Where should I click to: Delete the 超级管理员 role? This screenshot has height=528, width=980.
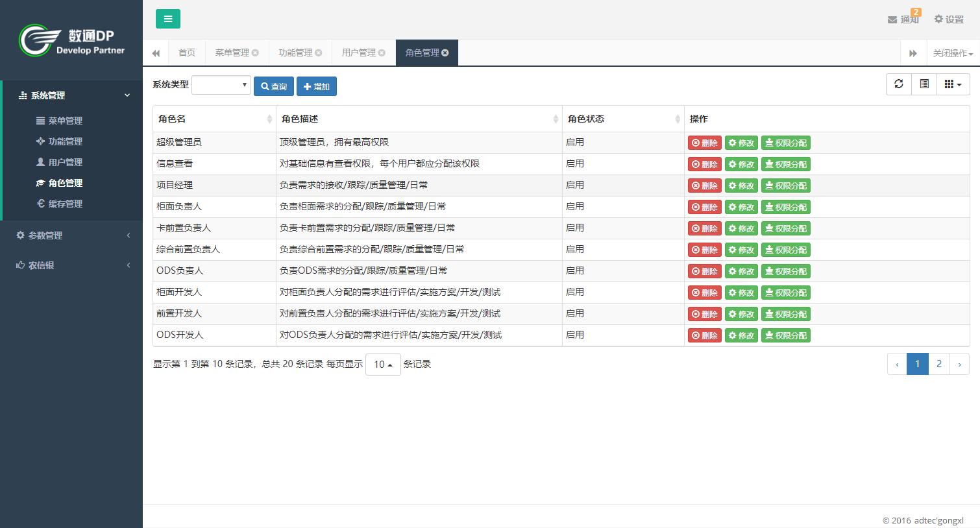705,143
